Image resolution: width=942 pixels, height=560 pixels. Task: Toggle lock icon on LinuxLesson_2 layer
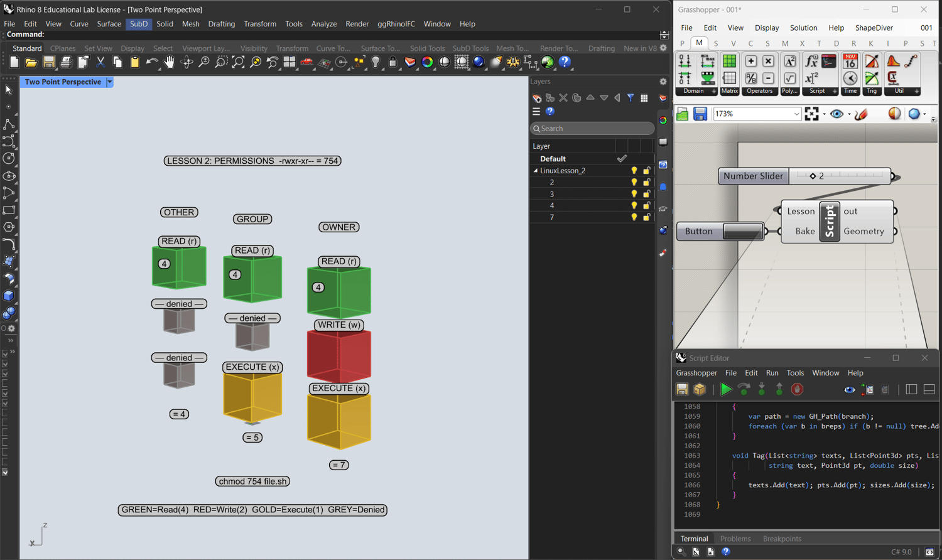tap(647, 171)
